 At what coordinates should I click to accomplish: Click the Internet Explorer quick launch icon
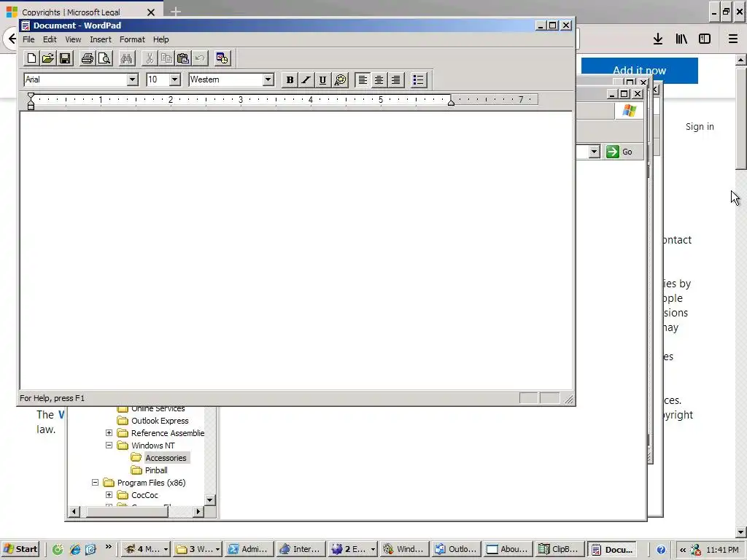click(x=75, y=550)
